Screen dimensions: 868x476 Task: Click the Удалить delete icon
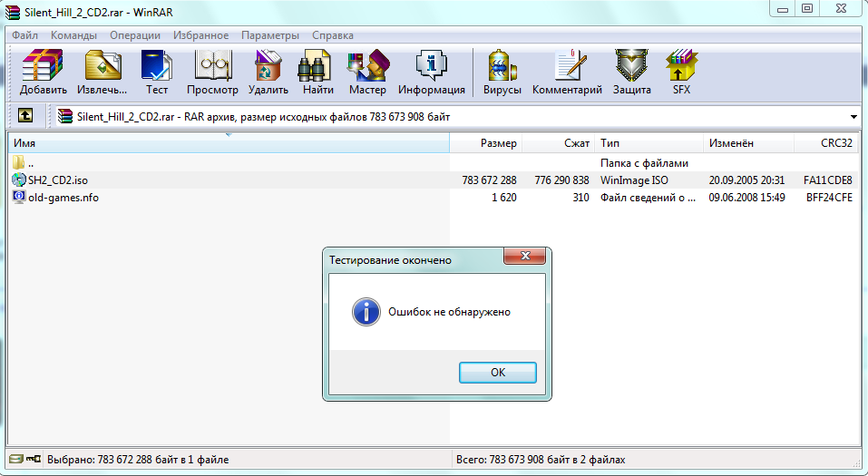(268, 65)
